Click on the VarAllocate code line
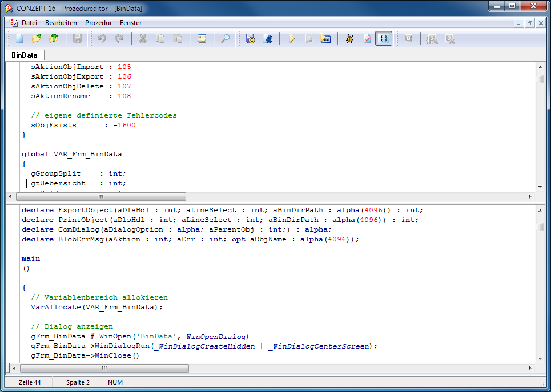Screen dimensions: 551x392 point(96,307)
